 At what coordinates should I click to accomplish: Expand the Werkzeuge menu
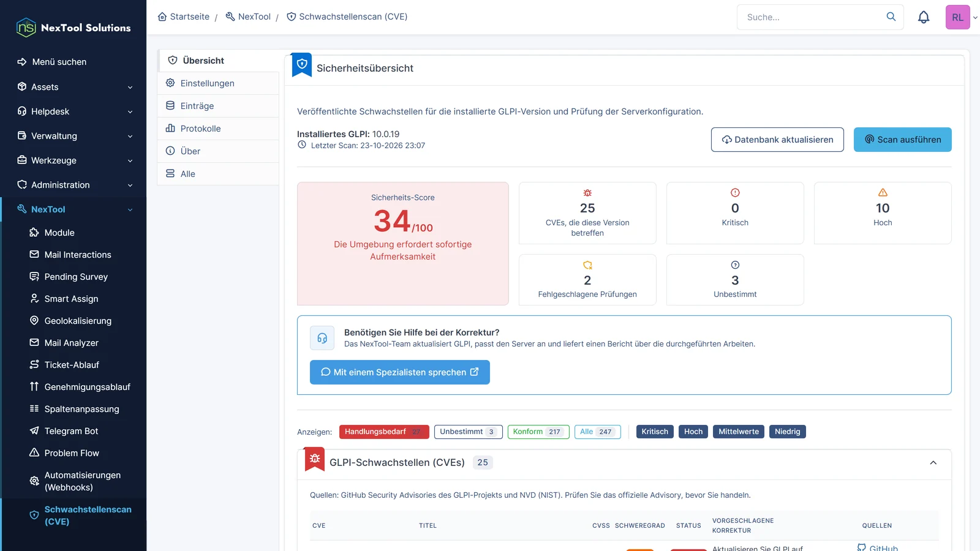(x=73, y=160)
